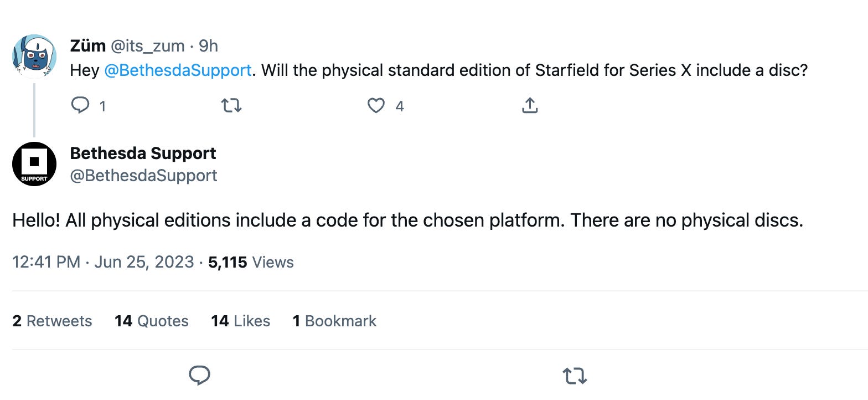
Task: Like Züm's tweet with the heart icon
Action: coord(376,105)
